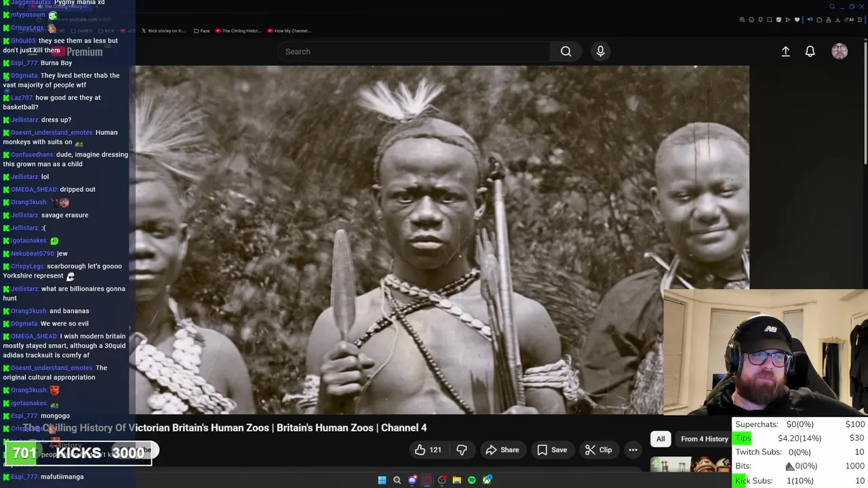868x488 pixels.
Task: Click the shield ad-blocker toolbar icon
Action: [778, 20]
